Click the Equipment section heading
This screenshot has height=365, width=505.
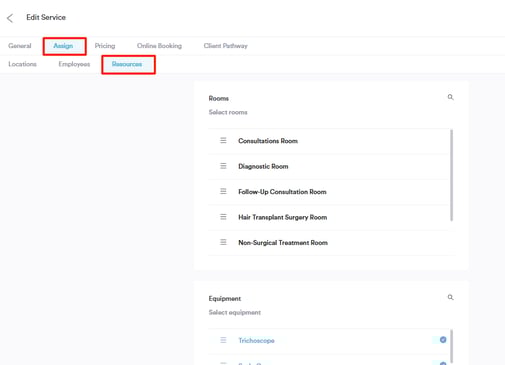pos(225,298)
